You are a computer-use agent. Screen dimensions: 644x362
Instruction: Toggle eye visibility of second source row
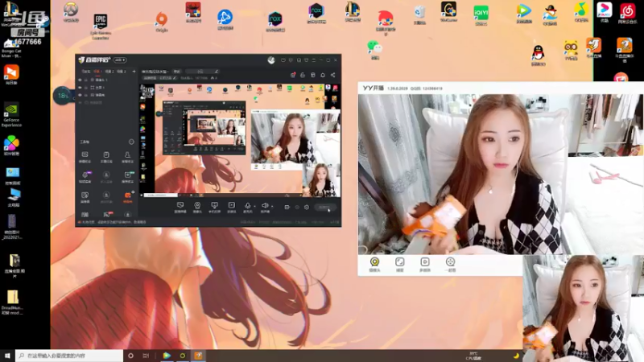tap(80, 88)
